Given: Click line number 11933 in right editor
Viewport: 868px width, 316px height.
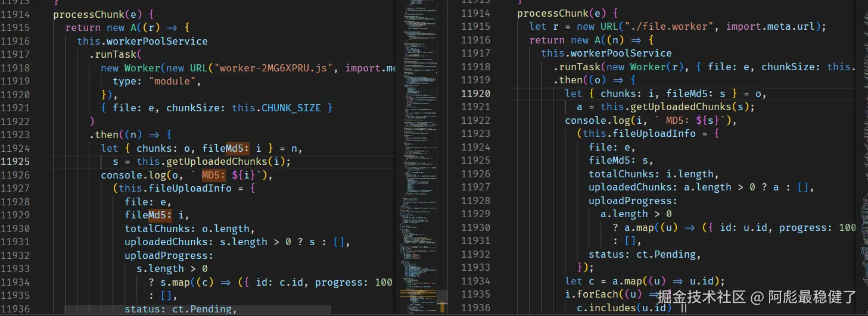Looking at the screenshot, I should point(476,267).
